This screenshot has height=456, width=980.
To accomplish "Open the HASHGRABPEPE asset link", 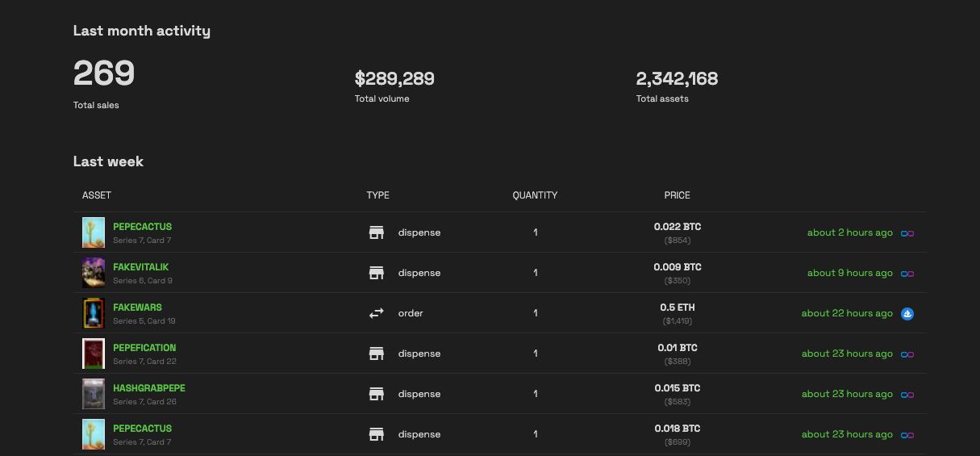I will click(x=149, y=388).
